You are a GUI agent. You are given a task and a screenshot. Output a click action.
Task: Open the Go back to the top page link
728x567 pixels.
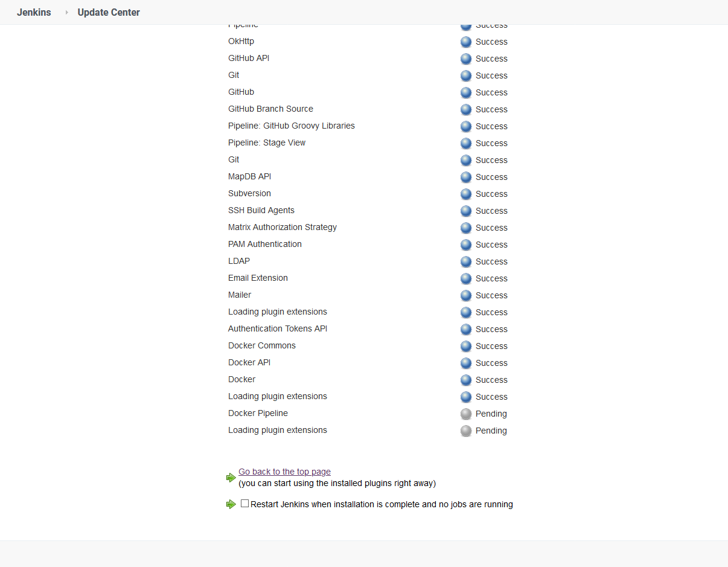click(284, 472)
